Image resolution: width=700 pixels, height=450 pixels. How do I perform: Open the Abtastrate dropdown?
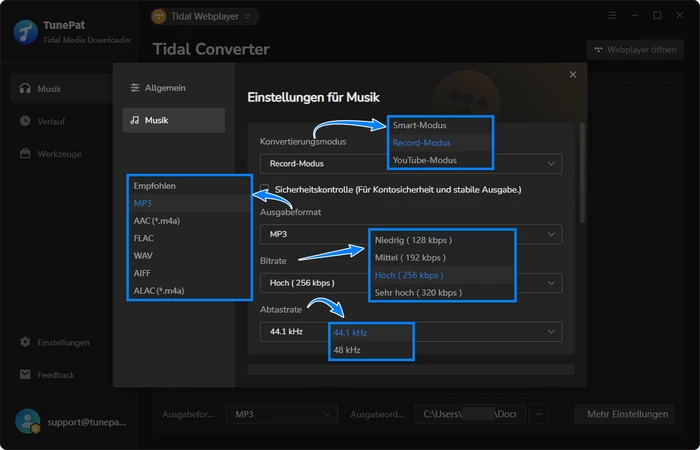tap(411, 332)
